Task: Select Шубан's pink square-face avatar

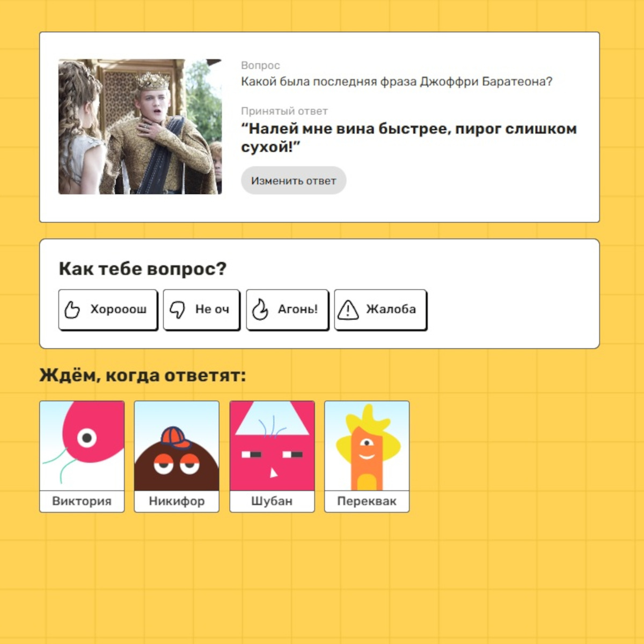Action: (272, 446)
